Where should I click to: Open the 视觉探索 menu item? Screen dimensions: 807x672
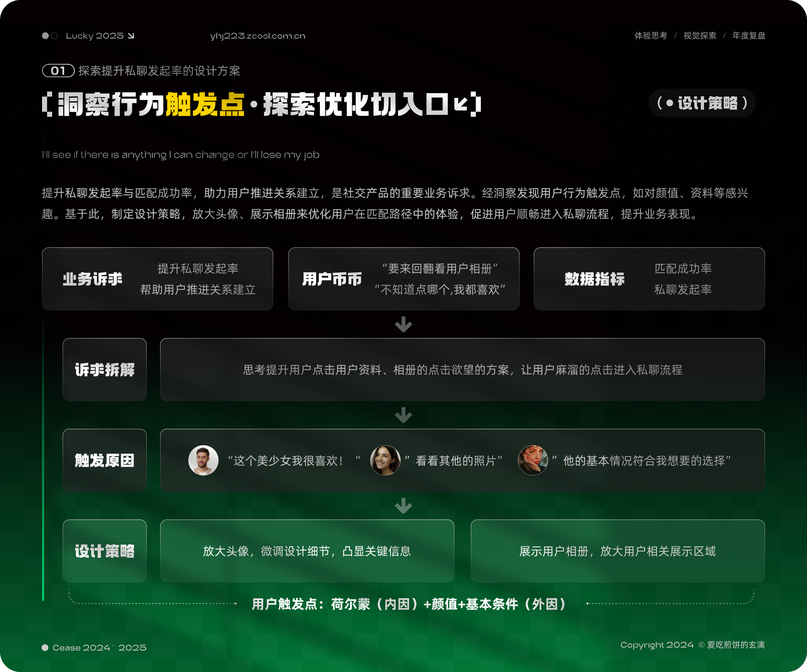coord(700,36)
